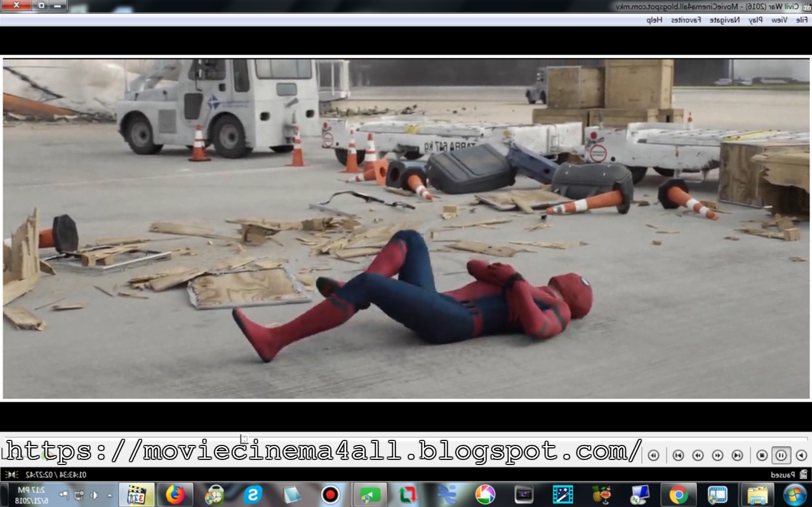
Task: Open the white notepad taskbar icon
Action: click(x=291, y=494)
